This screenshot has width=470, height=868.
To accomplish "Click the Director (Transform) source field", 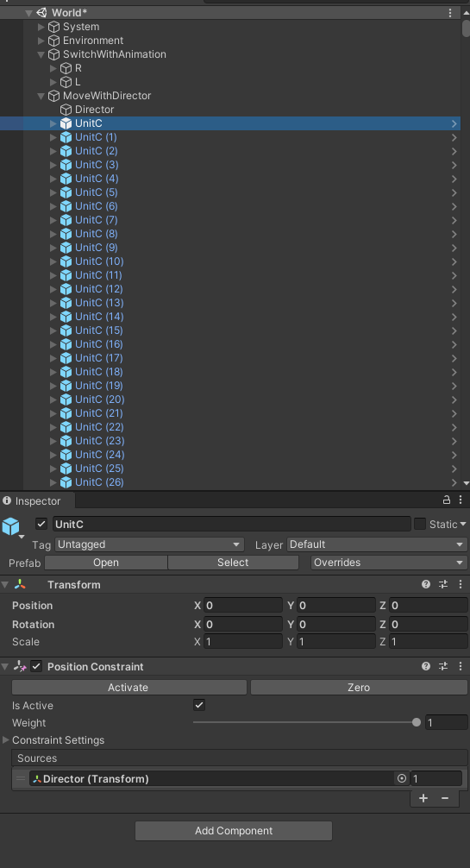I will (219, 779).
